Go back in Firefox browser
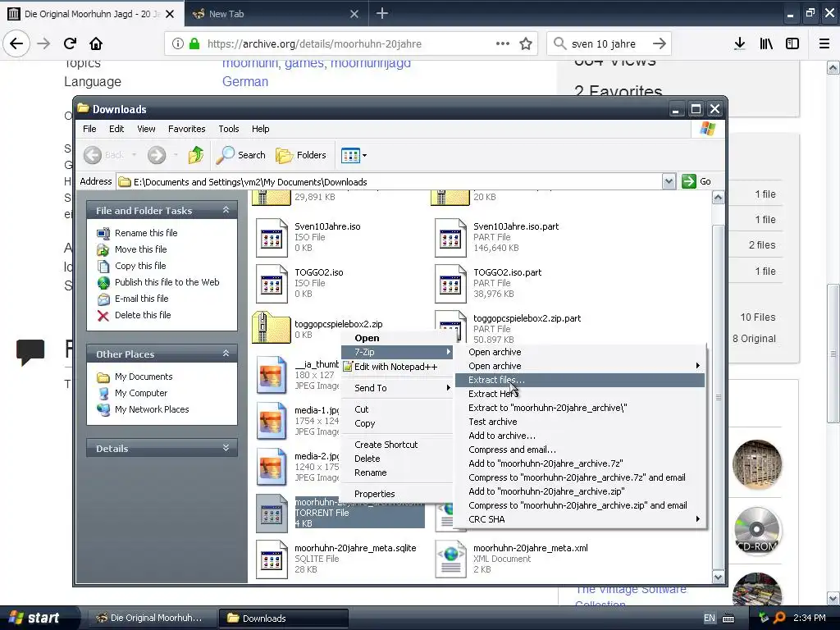This screenshot has height=630, width=840. 16,43
